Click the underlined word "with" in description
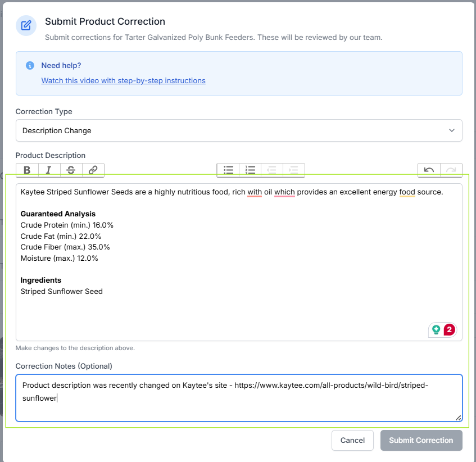Image resolution: width=476 pixels, height=462 pixels. (255, 192)
